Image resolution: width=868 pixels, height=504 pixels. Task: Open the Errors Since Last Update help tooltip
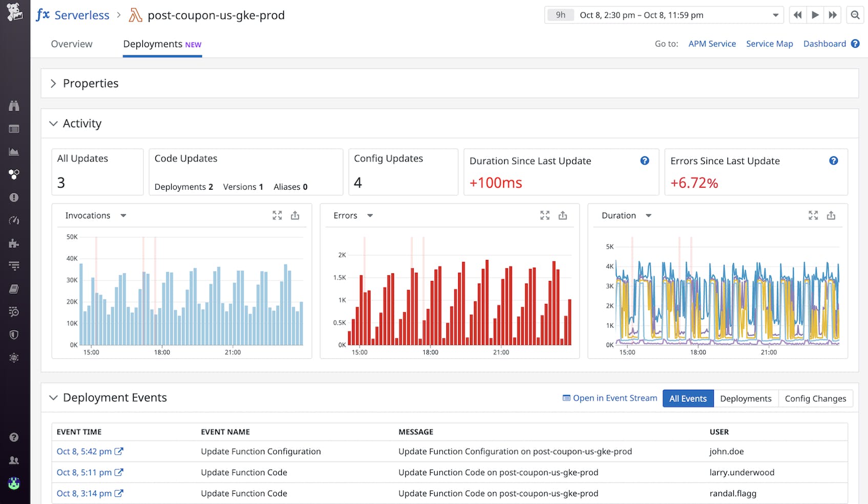point(834,160)
